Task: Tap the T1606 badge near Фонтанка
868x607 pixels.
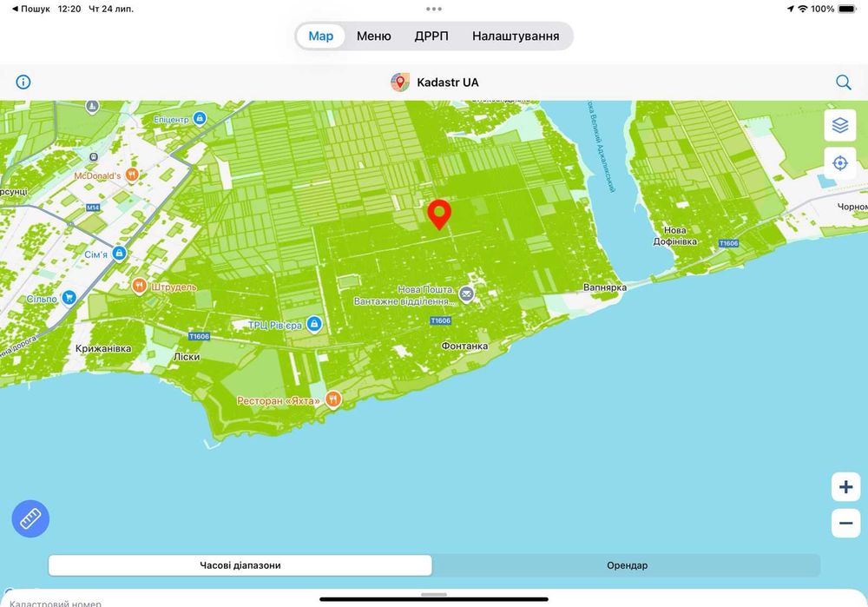Action: pos(441,320)
